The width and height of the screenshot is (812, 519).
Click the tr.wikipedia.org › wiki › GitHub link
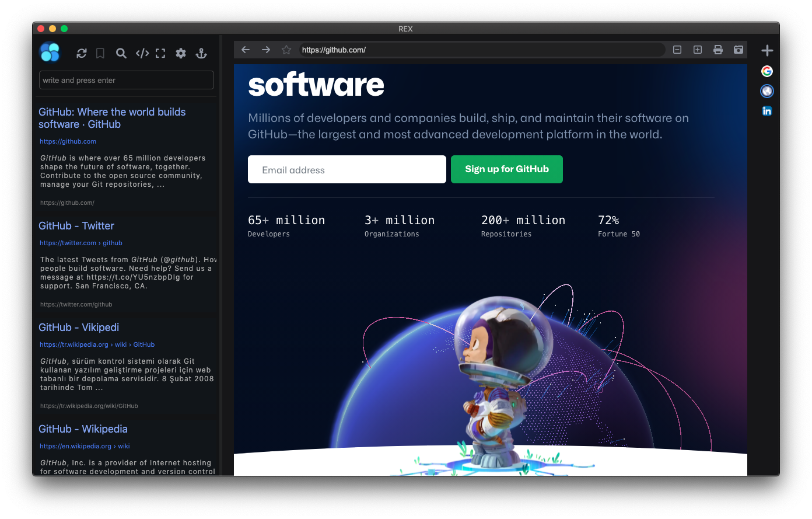(97, 344)
